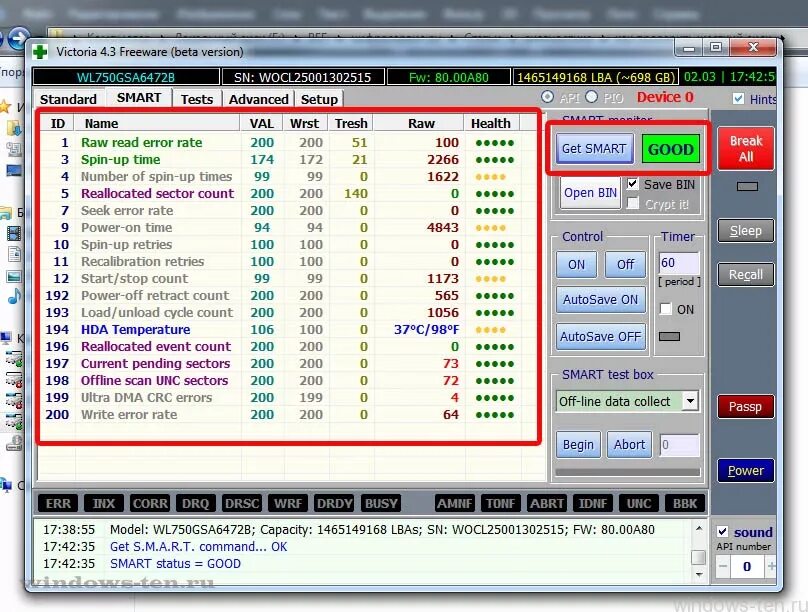Click scroll down arrow in log panel
The width and height of the screenshot is (808, 612).
pos(699,574)
